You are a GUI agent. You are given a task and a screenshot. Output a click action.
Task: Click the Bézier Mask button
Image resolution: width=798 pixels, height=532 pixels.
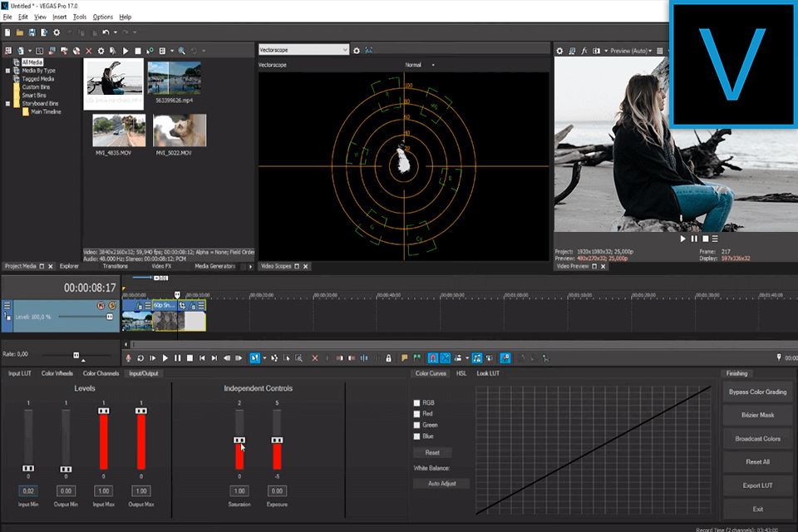[757, 415]
